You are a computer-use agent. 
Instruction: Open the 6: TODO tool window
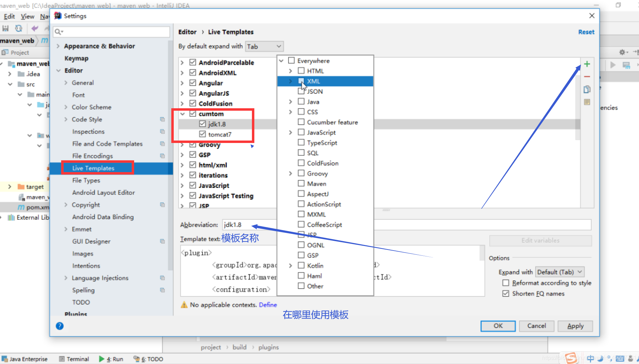coord(148,359)
